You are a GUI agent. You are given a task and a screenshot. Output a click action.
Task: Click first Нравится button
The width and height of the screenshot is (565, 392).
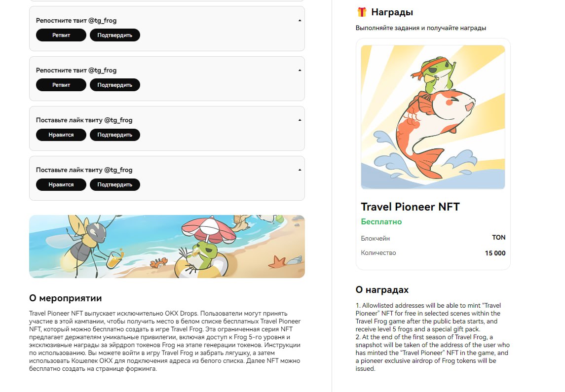(x=61, y=135)
